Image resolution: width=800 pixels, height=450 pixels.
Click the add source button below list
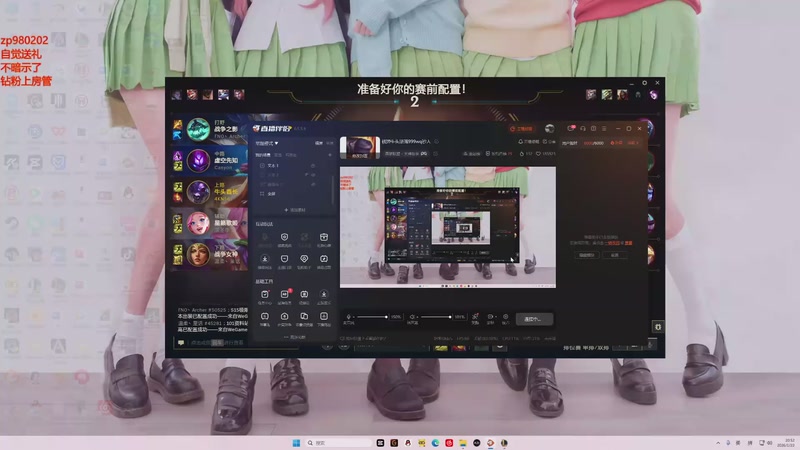(x=295, y=210)
